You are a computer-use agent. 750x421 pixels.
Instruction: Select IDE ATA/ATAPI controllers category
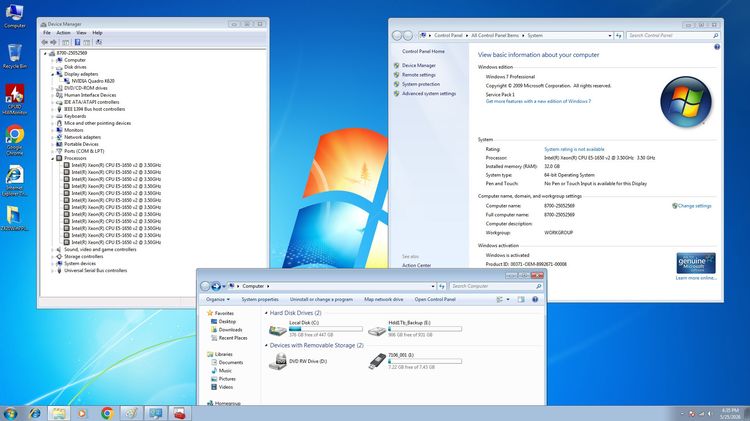[91, 102]
